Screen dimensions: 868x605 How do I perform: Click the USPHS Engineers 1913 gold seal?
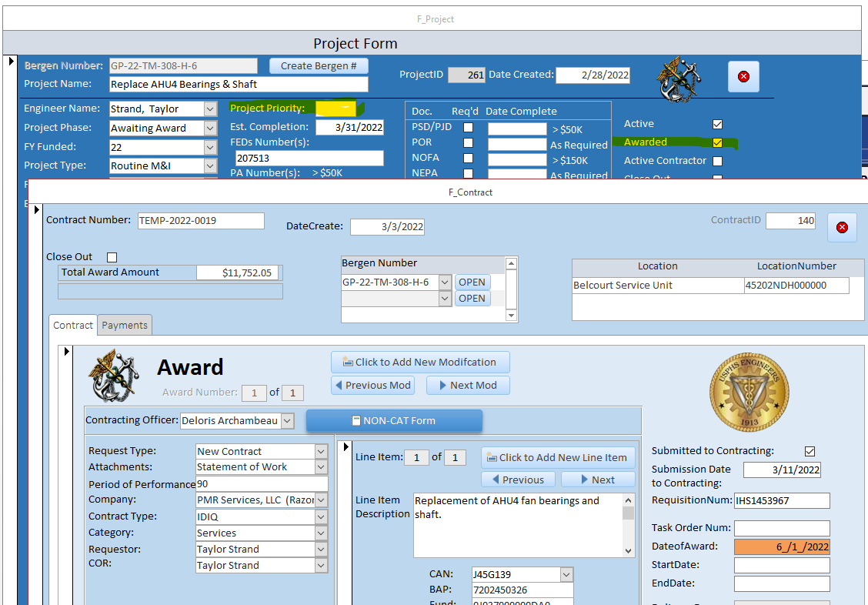click(749, 393)
